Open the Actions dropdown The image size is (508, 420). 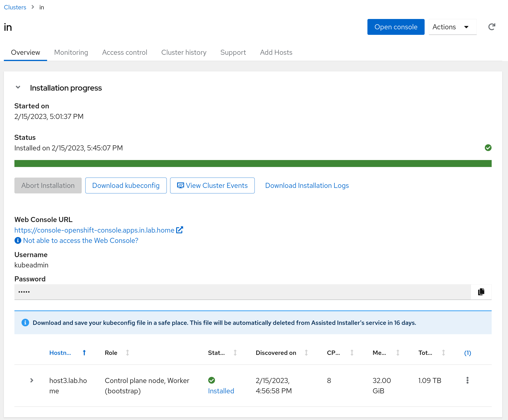click(x=452, y=27)
